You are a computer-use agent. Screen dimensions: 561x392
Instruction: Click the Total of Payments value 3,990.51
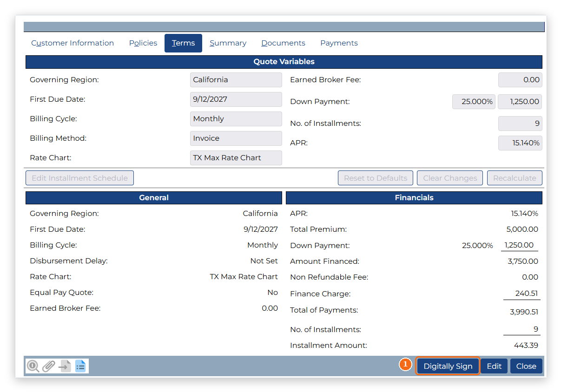524,312
